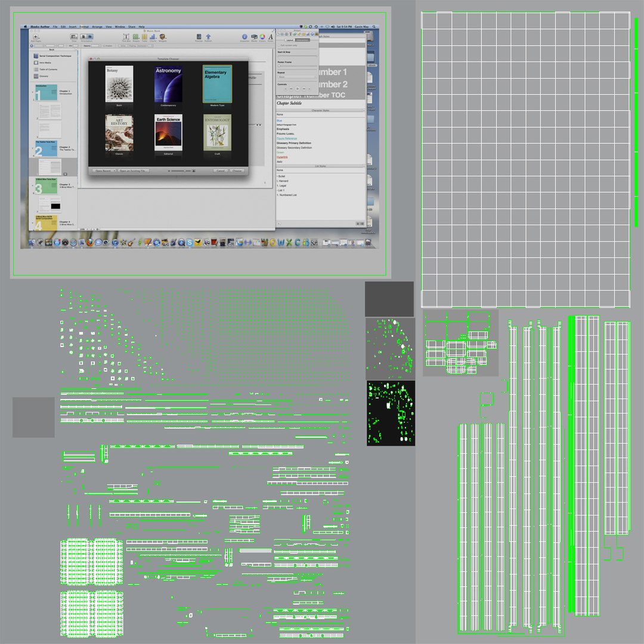The image size is (644, 644).
Task: Adjust the template thumbnail size slider
Action: [181, 171]
